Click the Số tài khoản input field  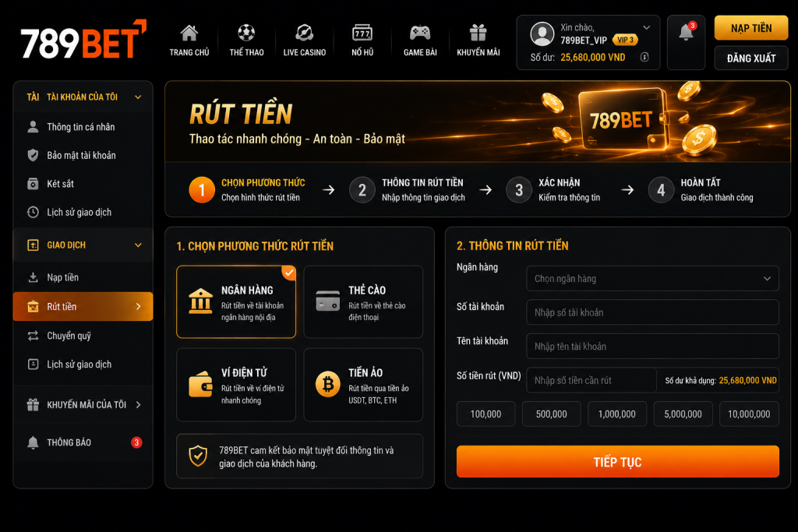pyautogui.click(x=652, y=312)
